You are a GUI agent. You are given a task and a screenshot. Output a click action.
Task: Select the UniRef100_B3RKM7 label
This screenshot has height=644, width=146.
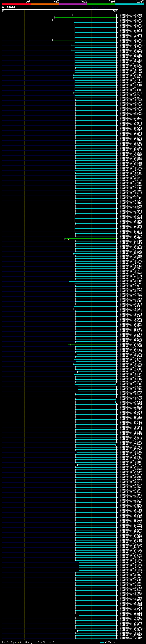(131, 241)
